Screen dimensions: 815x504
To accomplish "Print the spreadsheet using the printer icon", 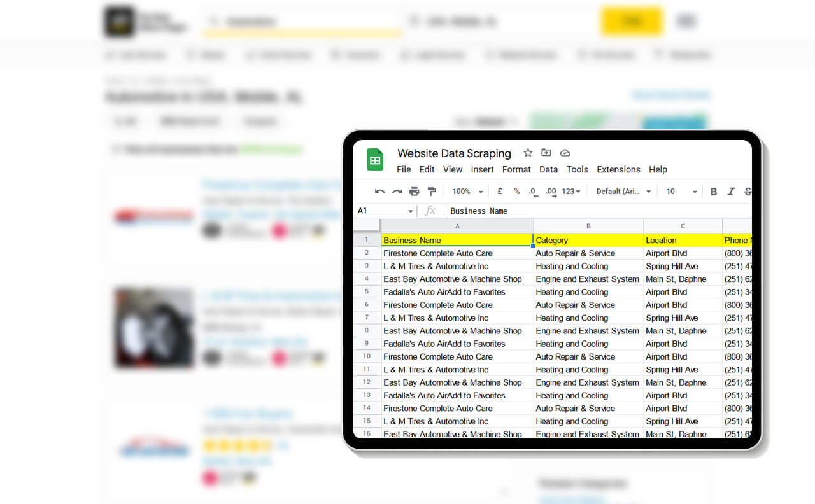I will tap(415, 192).
